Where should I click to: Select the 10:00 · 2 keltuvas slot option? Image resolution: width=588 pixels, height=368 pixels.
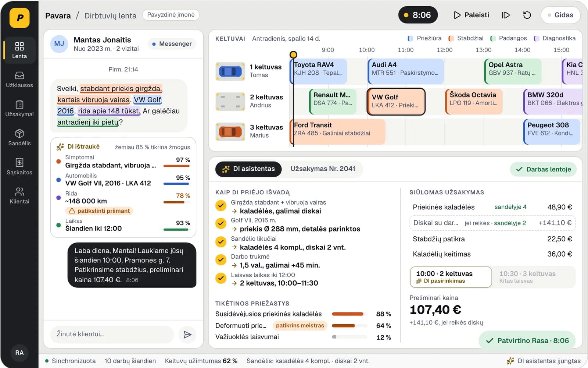[x=451, y=277]
